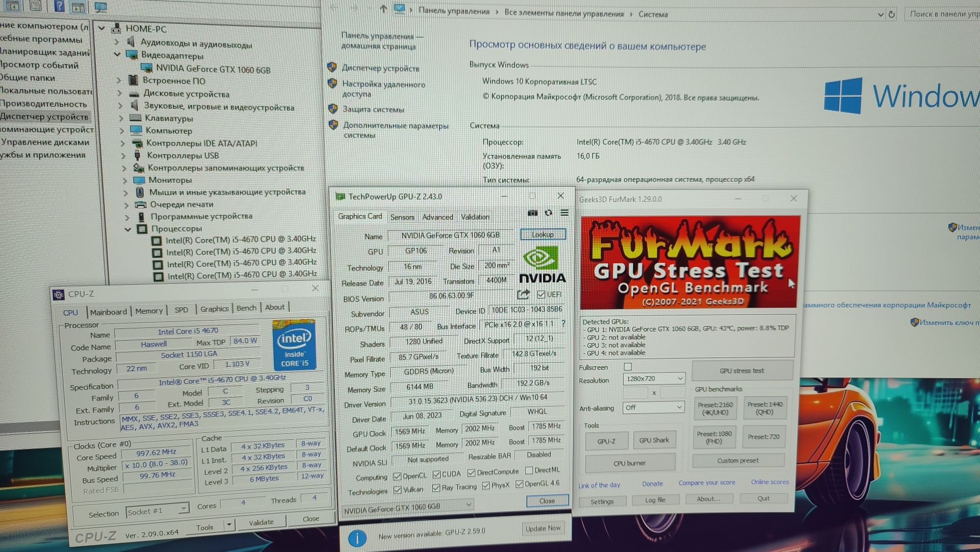This screenshot has height=552, width=980.
Task: Open the CPU-Z Tools dropdown arrow
Action: click(229, 525)
